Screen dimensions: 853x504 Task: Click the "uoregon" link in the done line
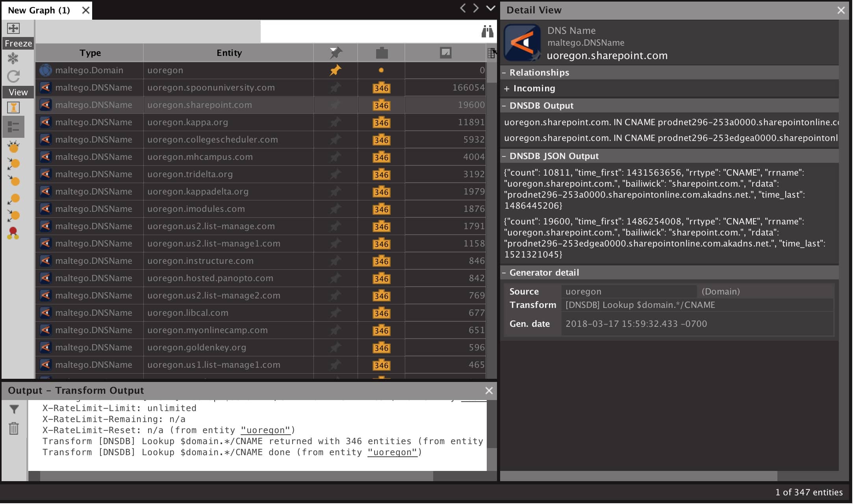coord(392,452)
